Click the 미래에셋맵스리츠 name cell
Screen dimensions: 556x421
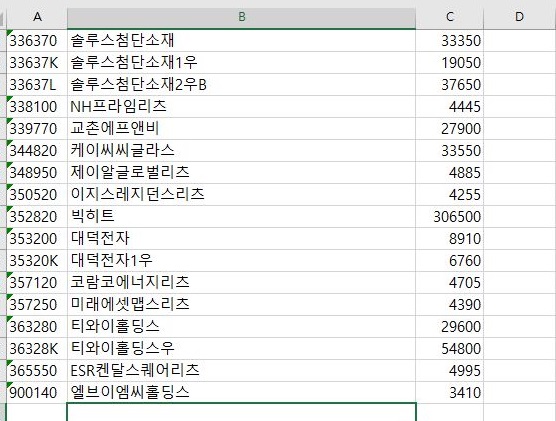241,305
